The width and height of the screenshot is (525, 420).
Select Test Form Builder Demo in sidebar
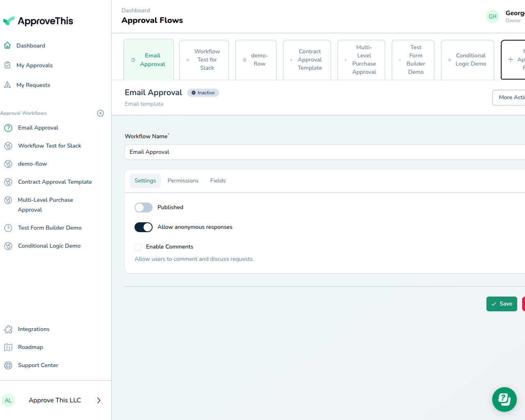click(x=50, y=228)
